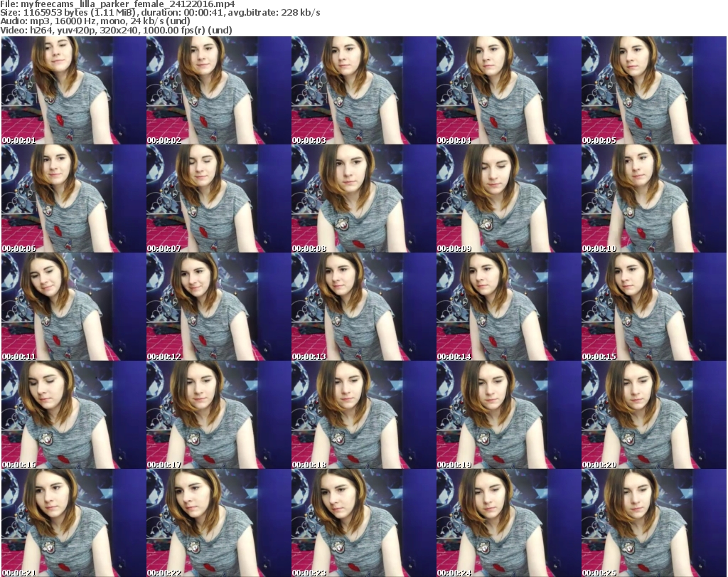Select the thumbnail frame stamped 00:00:01
The image size is (728, 577).
[x=73, y=90]
